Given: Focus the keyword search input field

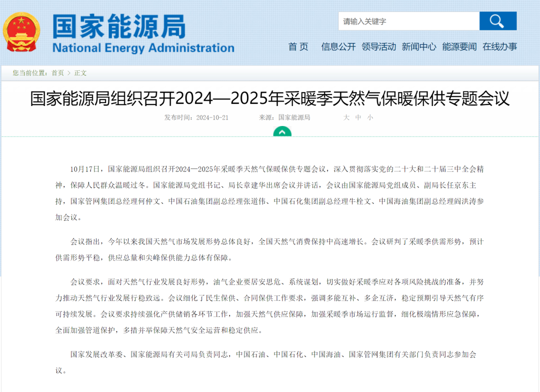Looking at the screenshot, I should (x=409, y=21).
